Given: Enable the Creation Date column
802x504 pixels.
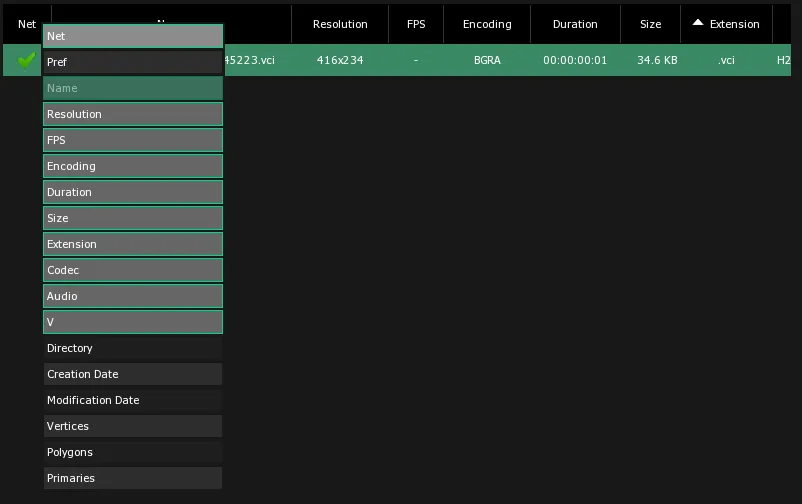Looking at the screenshot, I should pyautogui.click(x=133, y=374).
